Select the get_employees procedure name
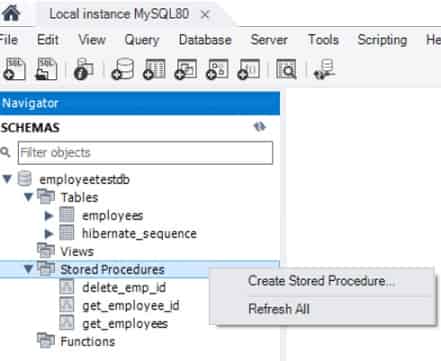The width and height of the screenshot is (441, 361). [x=125, y=324]
